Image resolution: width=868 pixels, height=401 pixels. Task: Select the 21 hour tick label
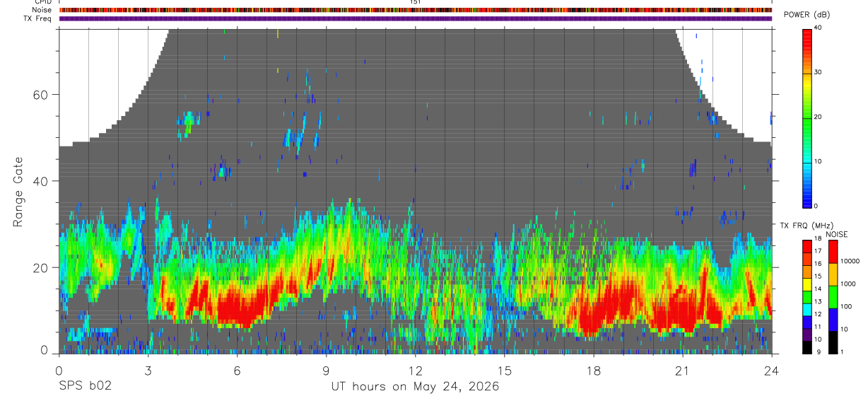[x=682, y=370]
